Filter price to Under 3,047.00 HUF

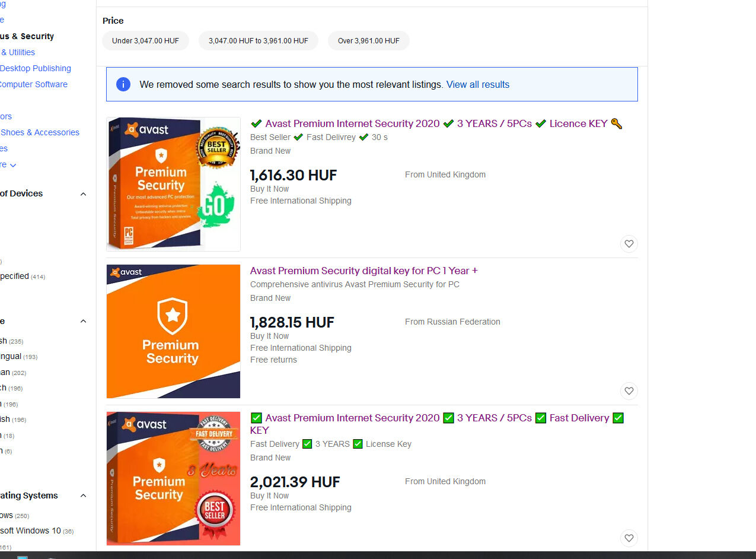[x=145, y=41]
